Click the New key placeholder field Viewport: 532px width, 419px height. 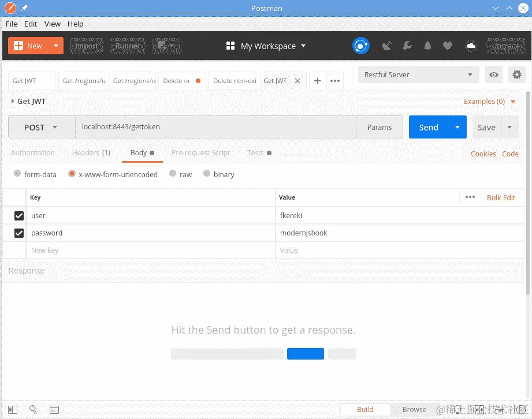pyautogui.click(x=151, y=250)
